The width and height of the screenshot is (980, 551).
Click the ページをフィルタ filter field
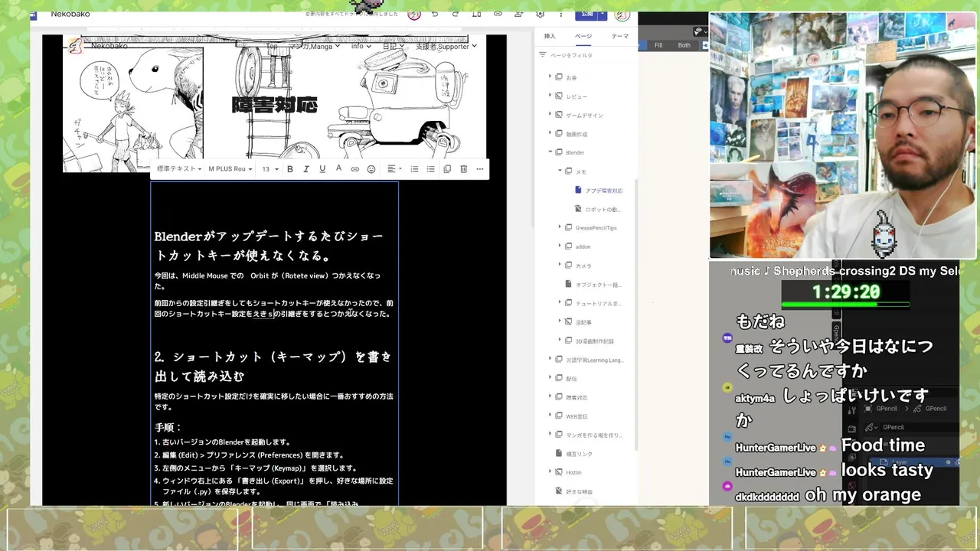pyautogui.click(x=586, y=55)
